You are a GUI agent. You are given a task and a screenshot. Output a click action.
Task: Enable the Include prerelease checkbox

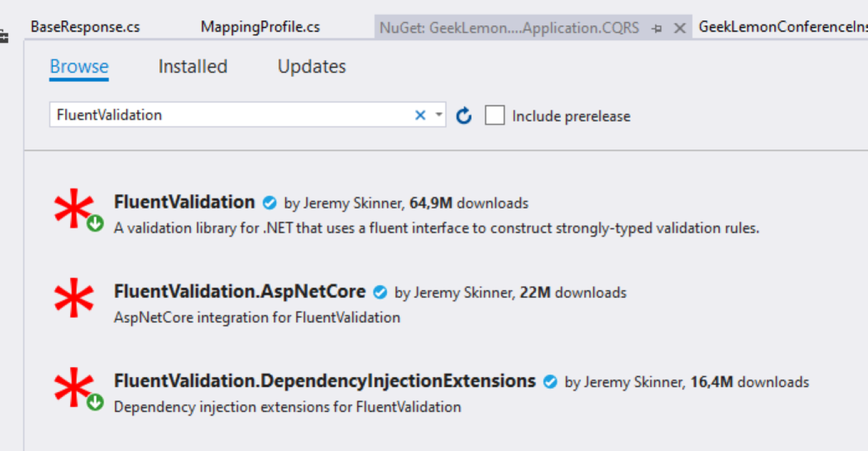pyautogui.click(x=495, y=115)
